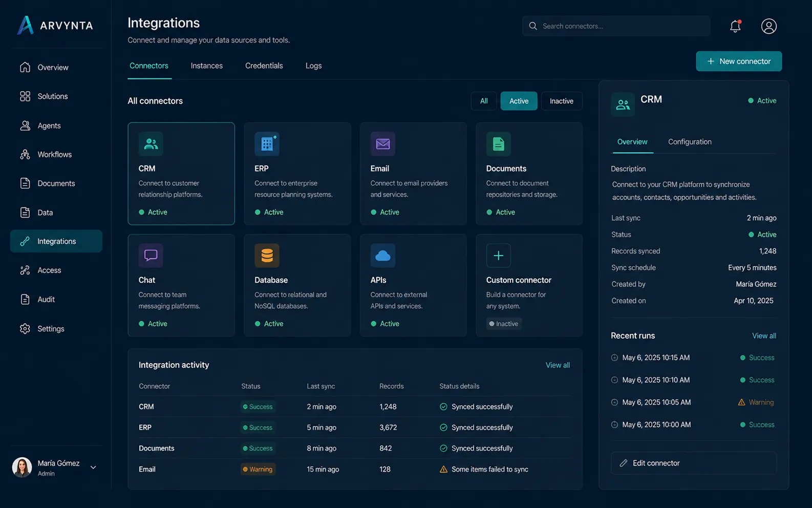Click the Edit connector button
812x508 pixels.
(x=694, y=463)
